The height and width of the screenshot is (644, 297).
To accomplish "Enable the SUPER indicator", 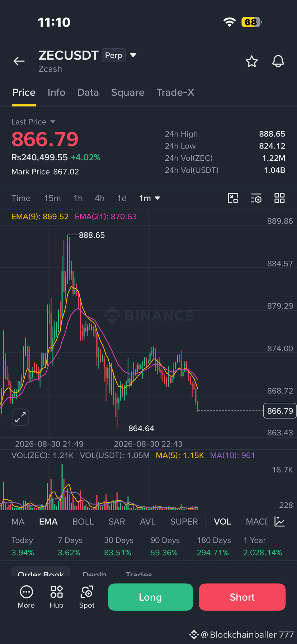I will click(184, 522).
